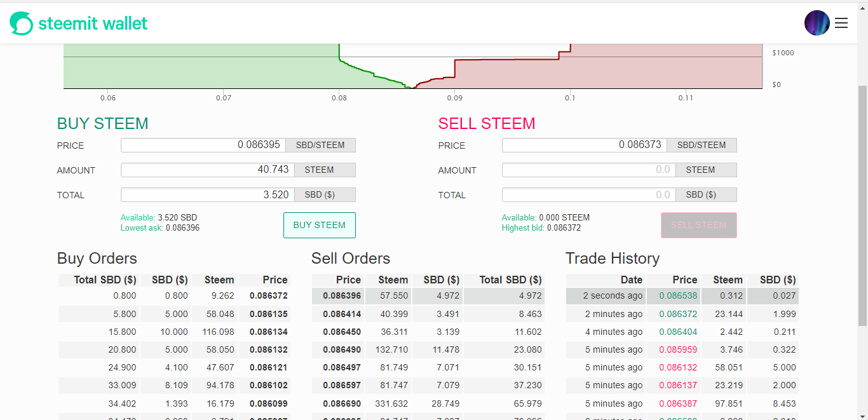Focus the Buy Steem total field
The width and height of the screenshot is (868, 420).
click(x=203, y=194)
